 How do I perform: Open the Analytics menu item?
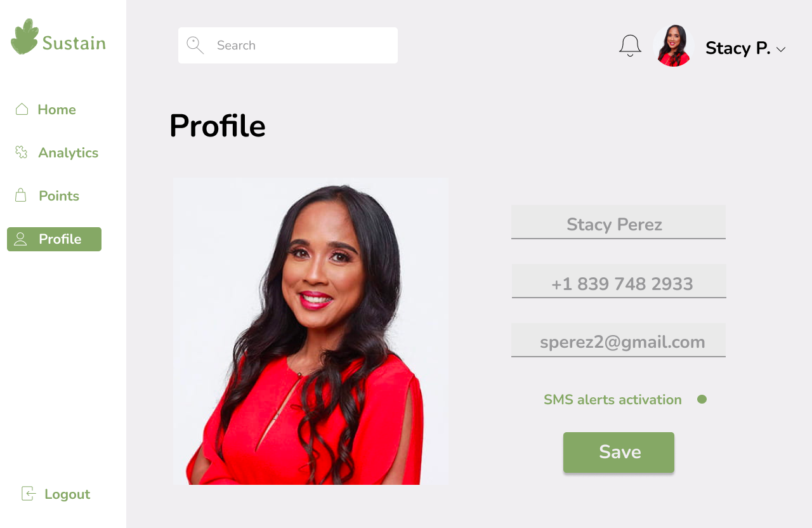[68, 152]
